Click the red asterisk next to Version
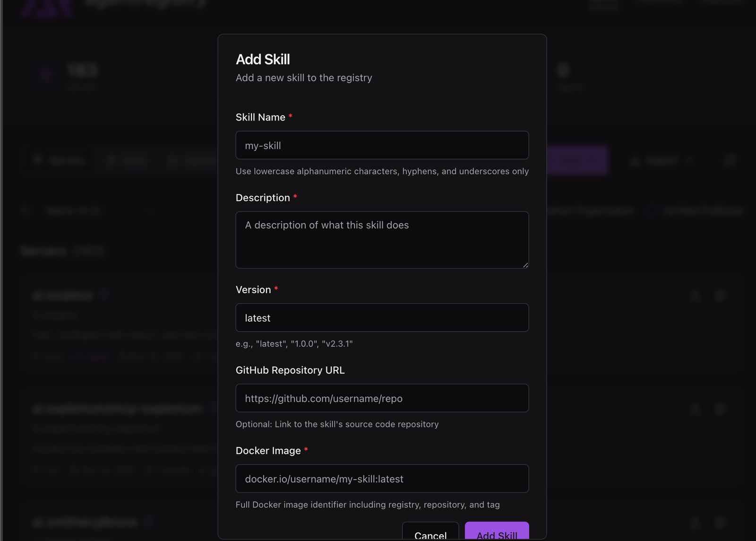 pyautogui.click(x=276, y=288)
